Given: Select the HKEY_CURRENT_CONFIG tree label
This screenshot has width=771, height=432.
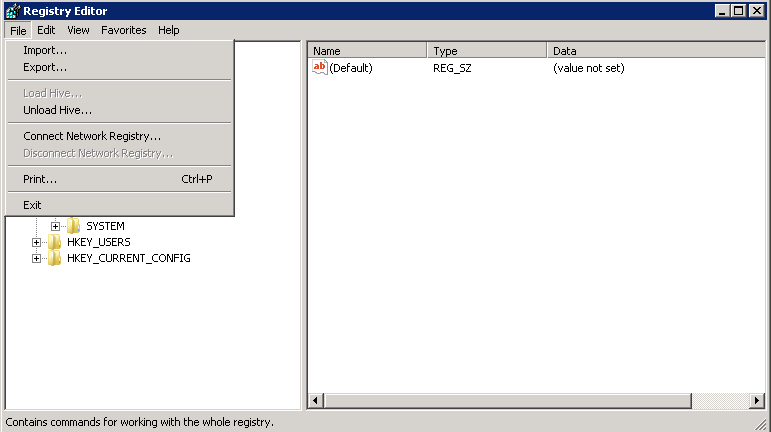Looking at the screenshot, I should [x=128, y=259].
